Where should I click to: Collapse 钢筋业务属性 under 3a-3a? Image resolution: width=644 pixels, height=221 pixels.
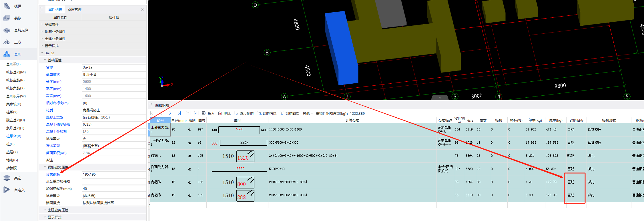[x=45, y=167]
